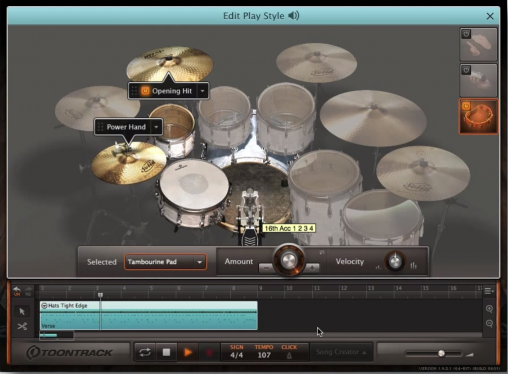This screenshot has width=508, height=374.
Task: Select the large ride cymbal on right
Action: coord(373,118)
